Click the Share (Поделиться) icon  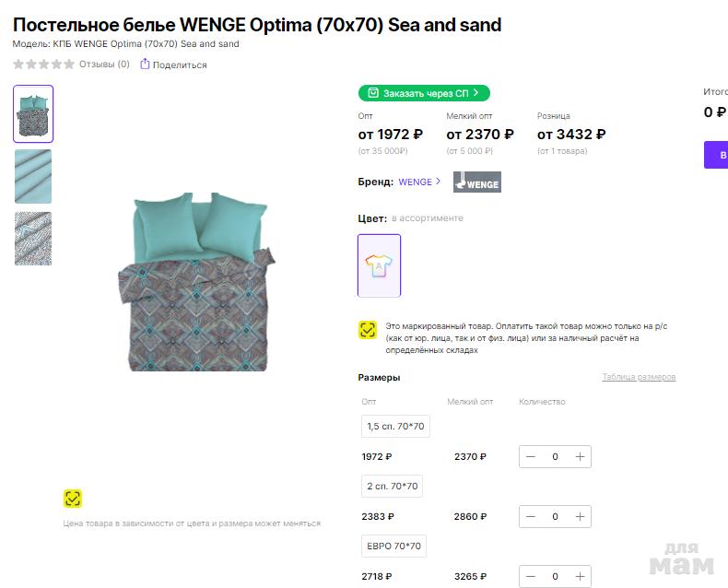[145, 65]
